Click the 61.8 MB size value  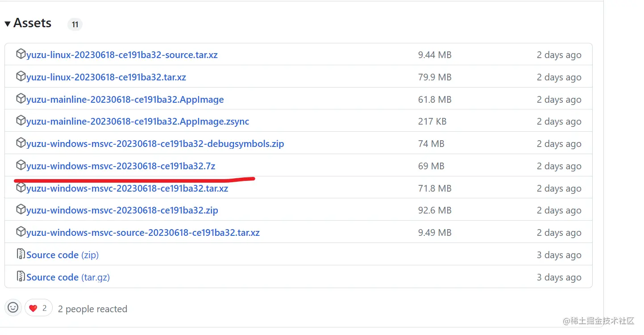[x=435, y=100]
